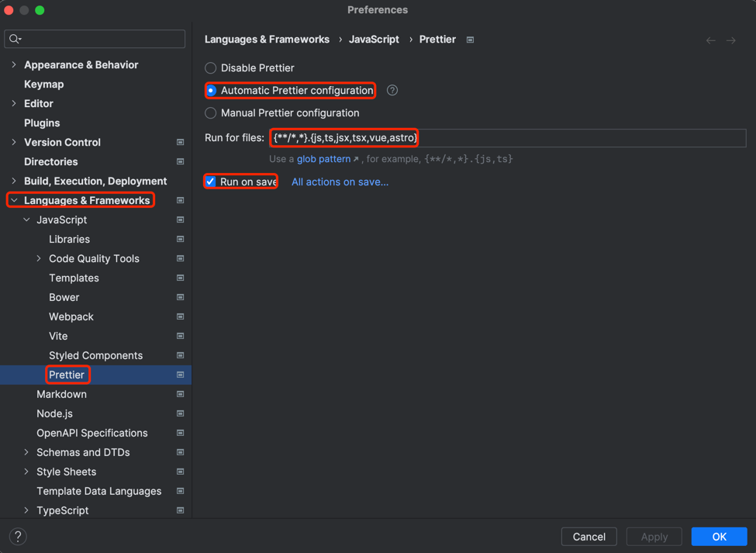This screenshot has height=553, width=756.
Task: Expand the Version Control section
Action: (x=14, y=142)
